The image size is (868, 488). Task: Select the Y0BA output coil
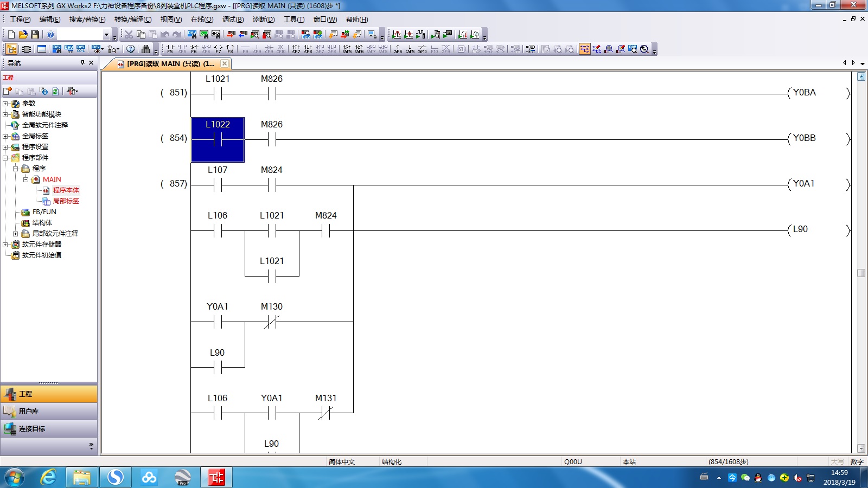(804, 93)
